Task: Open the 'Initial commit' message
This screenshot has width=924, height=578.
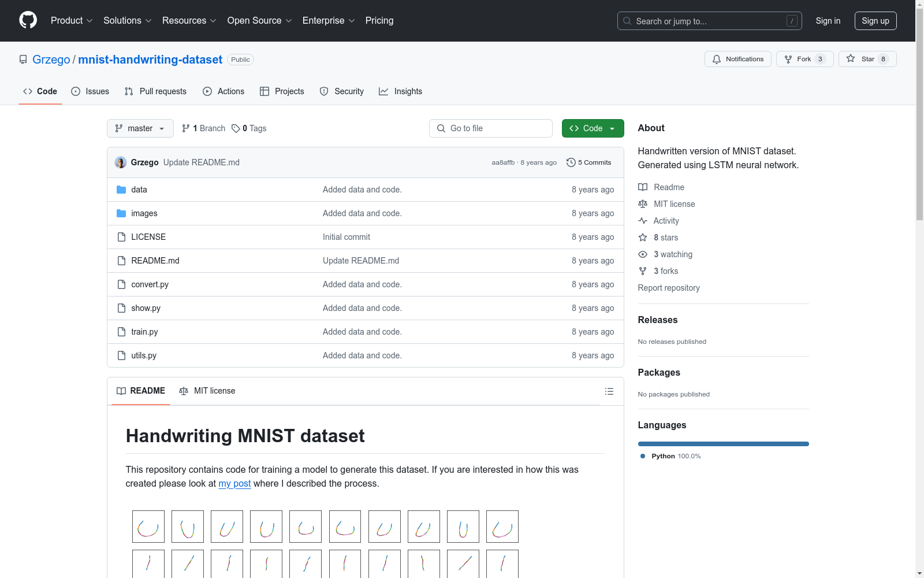Action: 346,237
